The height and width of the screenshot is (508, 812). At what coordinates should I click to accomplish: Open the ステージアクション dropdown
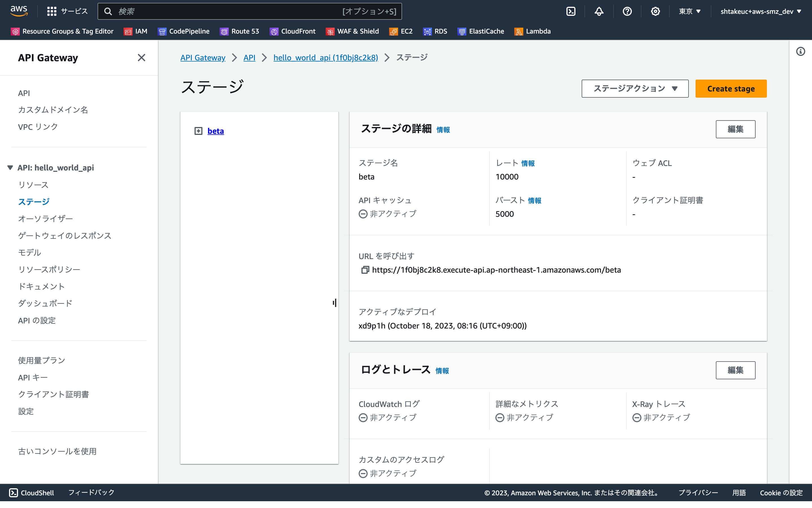(x=635, y=89)
